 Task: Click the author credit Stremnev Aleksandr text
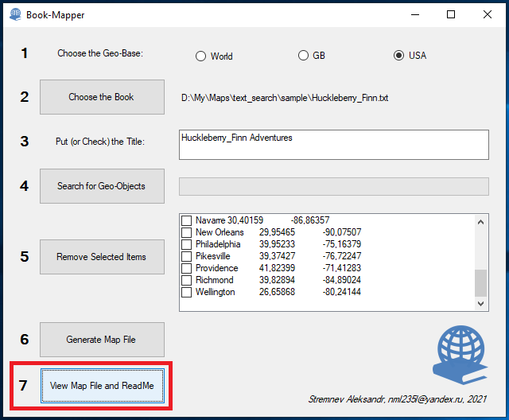coord(397,399)
